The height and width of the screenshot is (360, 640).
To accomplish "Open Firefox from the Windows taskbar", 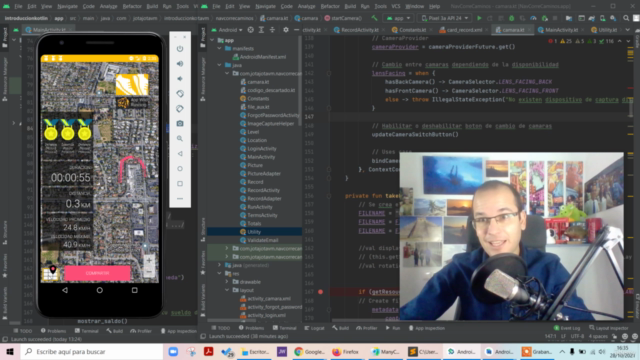I will point(345,351).
